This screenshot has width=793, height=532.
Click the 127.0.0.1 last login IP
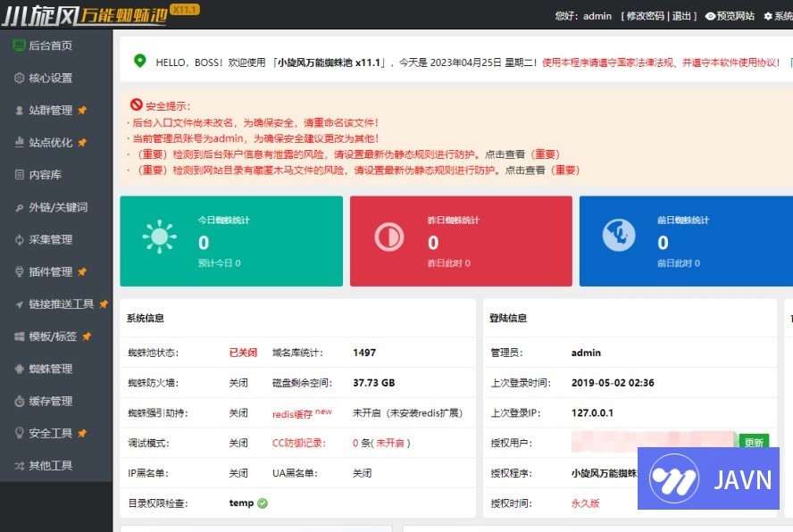point(592,412)
